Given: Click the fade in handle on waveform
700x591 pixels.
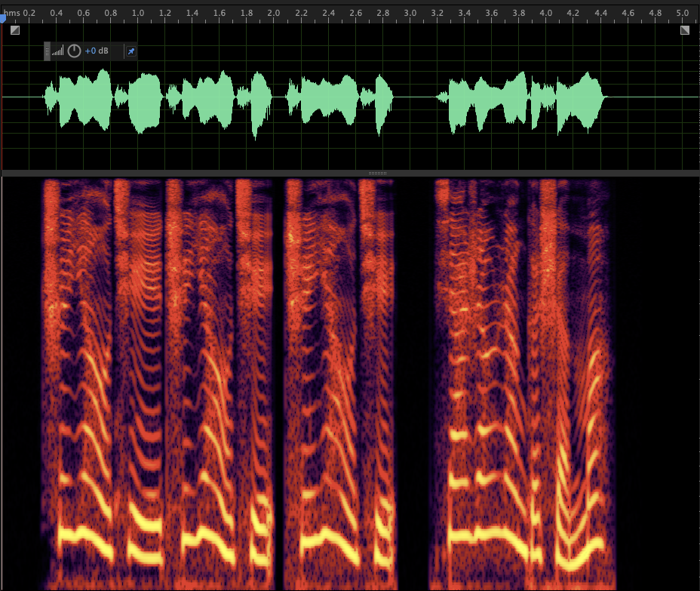Looking at the screenshot, I should tap(15, 30).
